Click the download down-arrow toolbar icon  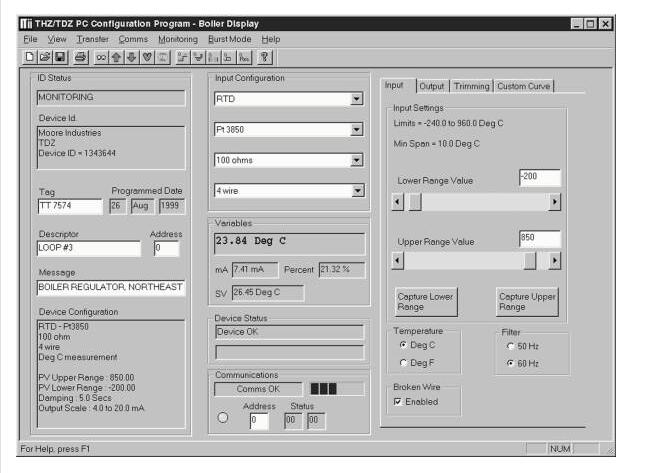point(132,57)
